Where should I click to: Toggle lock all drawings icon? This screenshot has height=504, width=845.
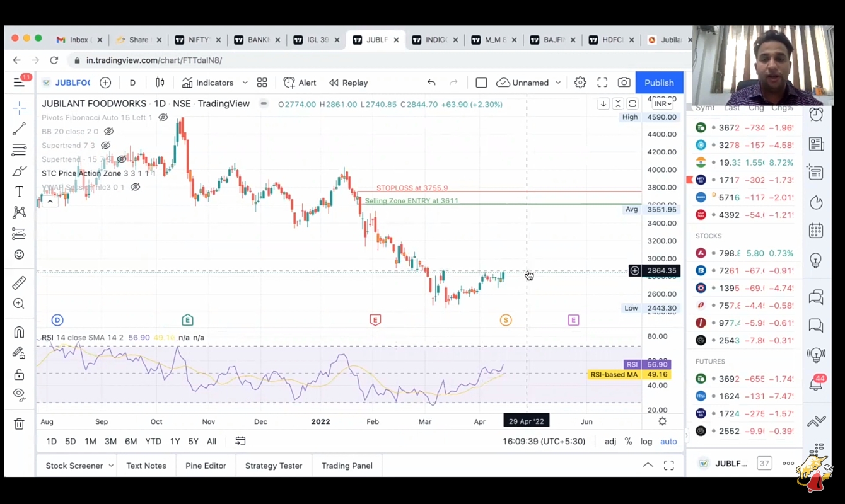click(19, 374)
